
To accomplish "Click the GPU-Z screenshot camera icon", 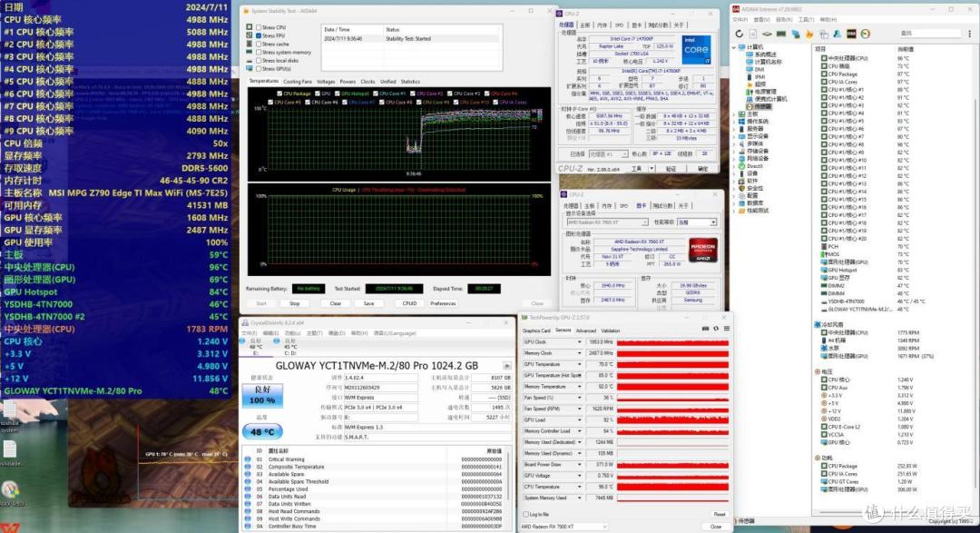I will tap(705, 329).
